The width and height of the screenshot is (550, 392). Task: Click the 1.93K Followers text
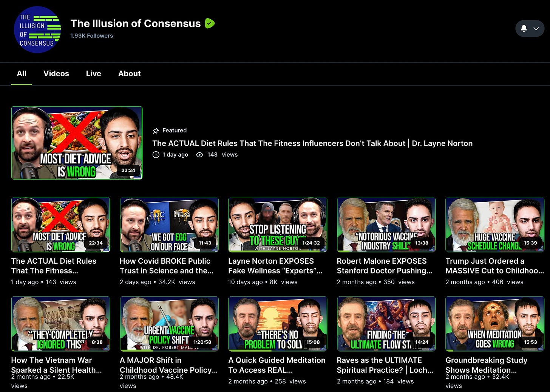pyautogui.click(x=92, y=36)
